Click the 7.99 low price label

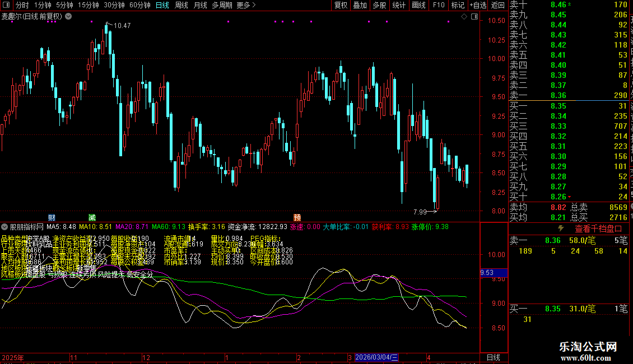pyautogui.click(x=420, y=212)
